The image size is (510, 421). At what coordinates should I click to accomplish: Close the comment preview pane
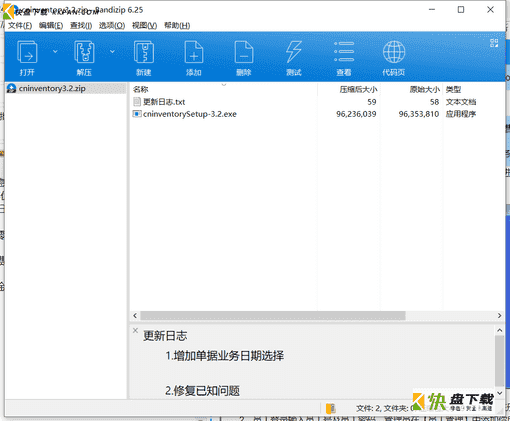(x=135, y=330)
